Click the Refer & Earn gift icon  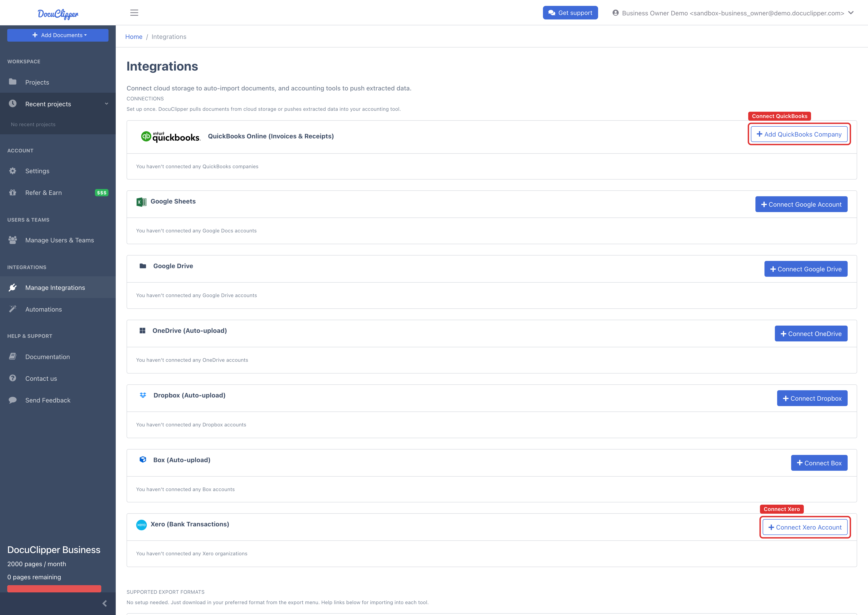coord(12,192)
